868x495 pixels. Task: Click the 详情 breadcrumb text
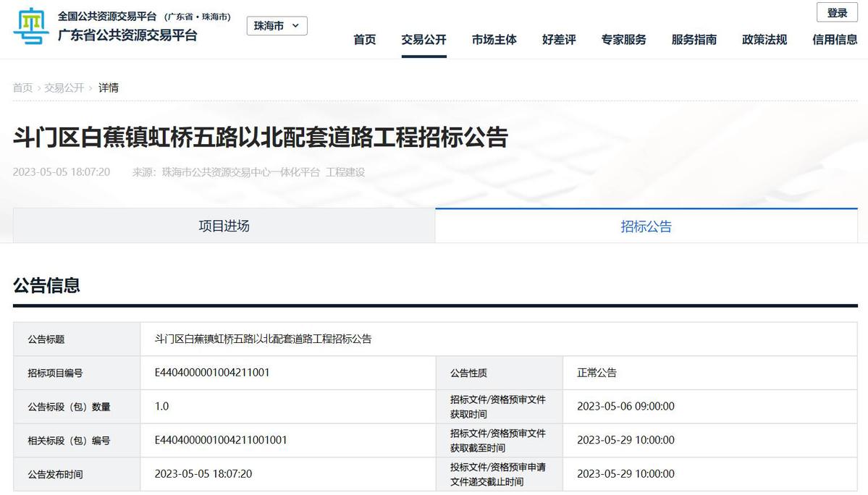[x=109, y=88]
